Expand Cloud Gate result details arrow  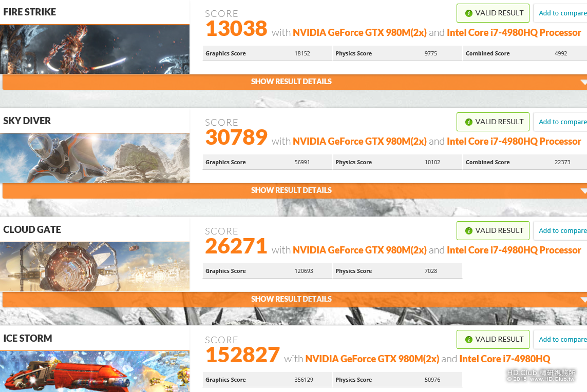click(x=583, y=300)
